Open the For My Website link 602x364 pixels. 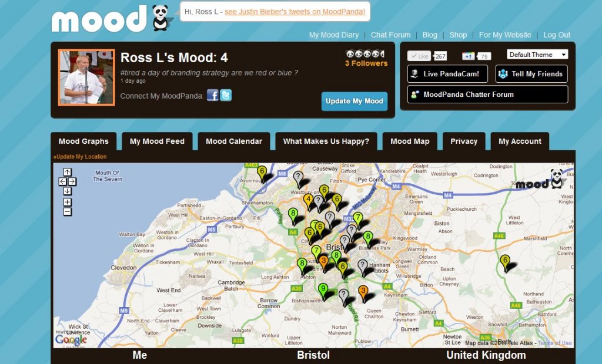pos(505,35)
